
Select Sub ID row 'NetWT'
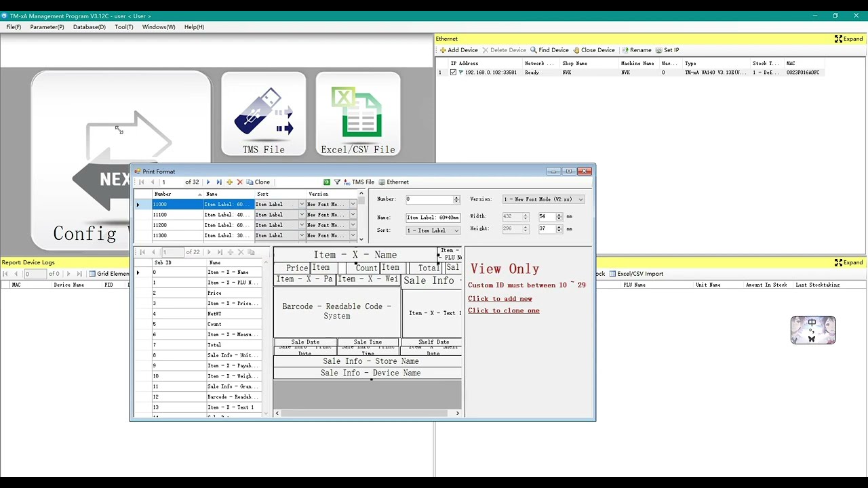click(198, 314)
